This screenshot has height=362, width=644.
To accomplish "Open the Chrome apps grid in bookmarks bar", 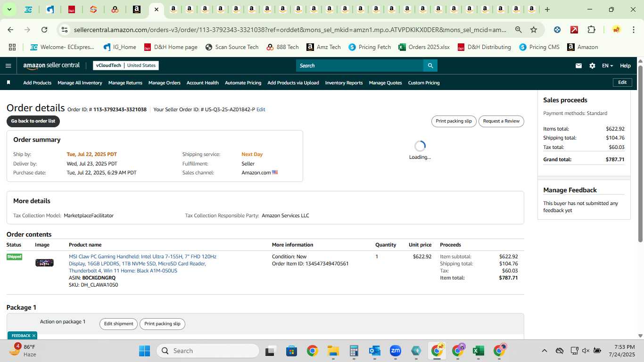I will click(12, 47).
